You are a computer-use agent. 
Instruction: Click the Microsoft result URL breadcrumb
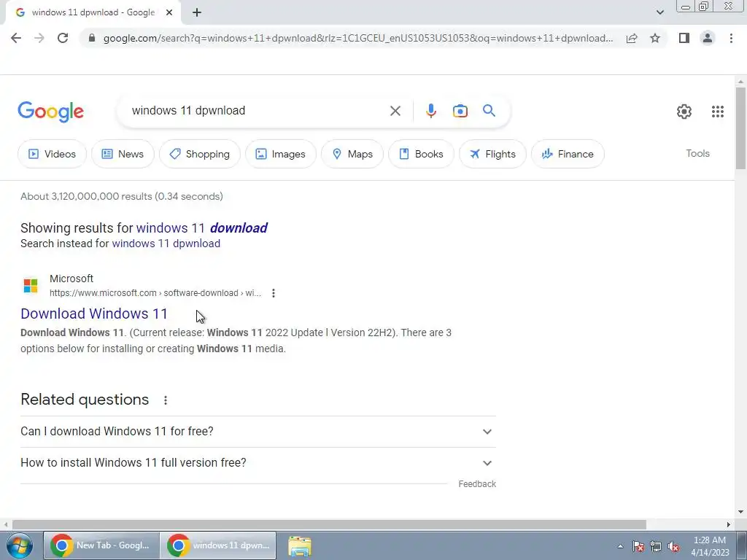(x=155, y=293)
